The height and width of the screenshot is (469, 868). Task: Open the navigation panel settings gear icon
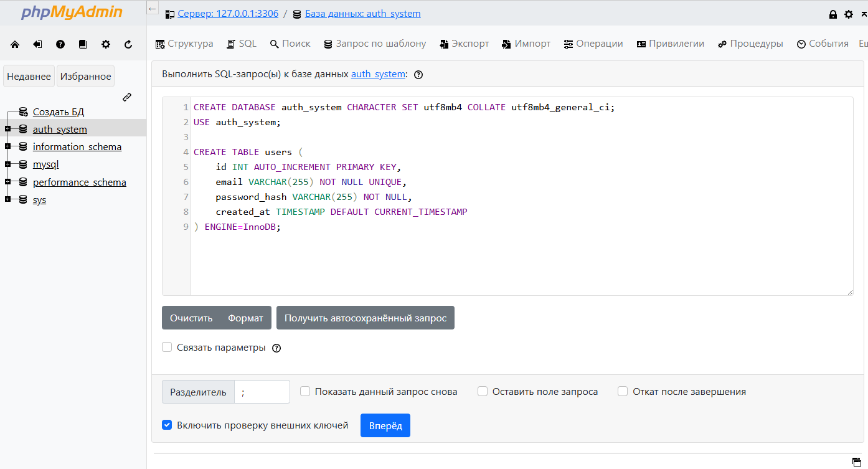coord(106,44)
